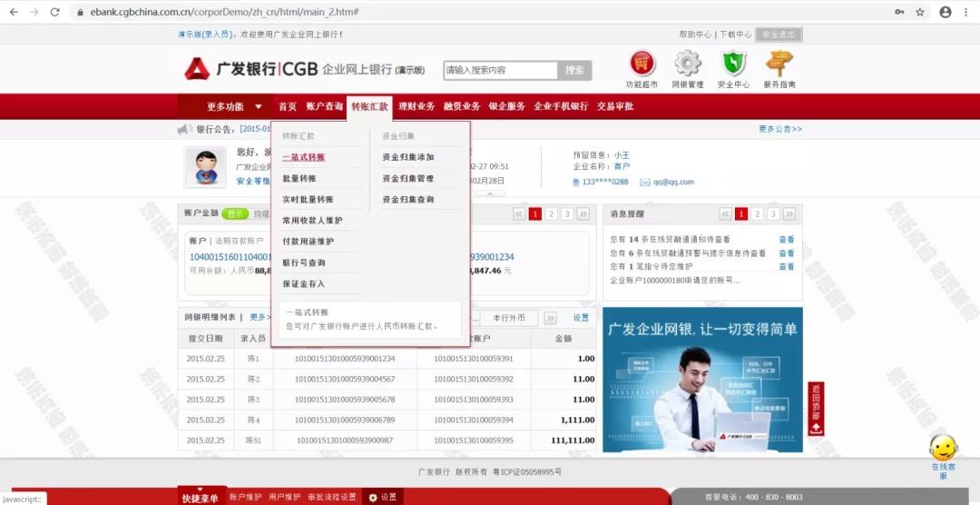Click 查看 for 6 条在线贸融通预警
The width and height of the screenshot is (980, 505).
coord(786,253)
